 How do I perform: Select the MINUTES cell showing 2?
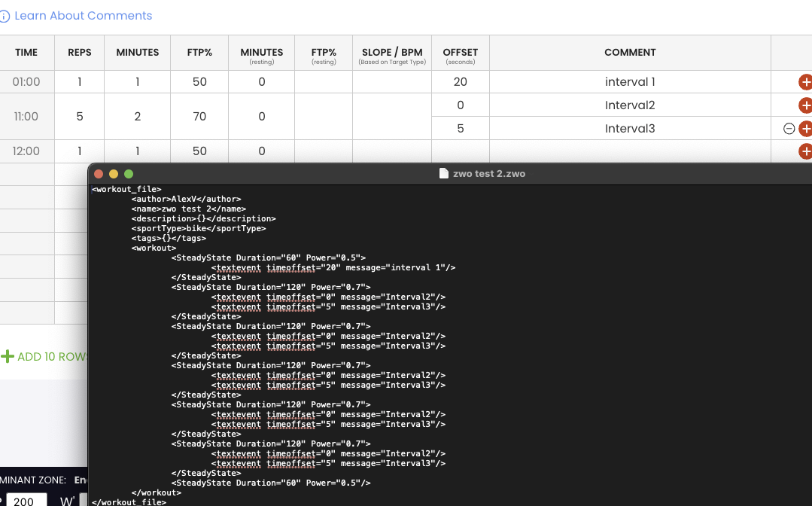coord(137,117)
